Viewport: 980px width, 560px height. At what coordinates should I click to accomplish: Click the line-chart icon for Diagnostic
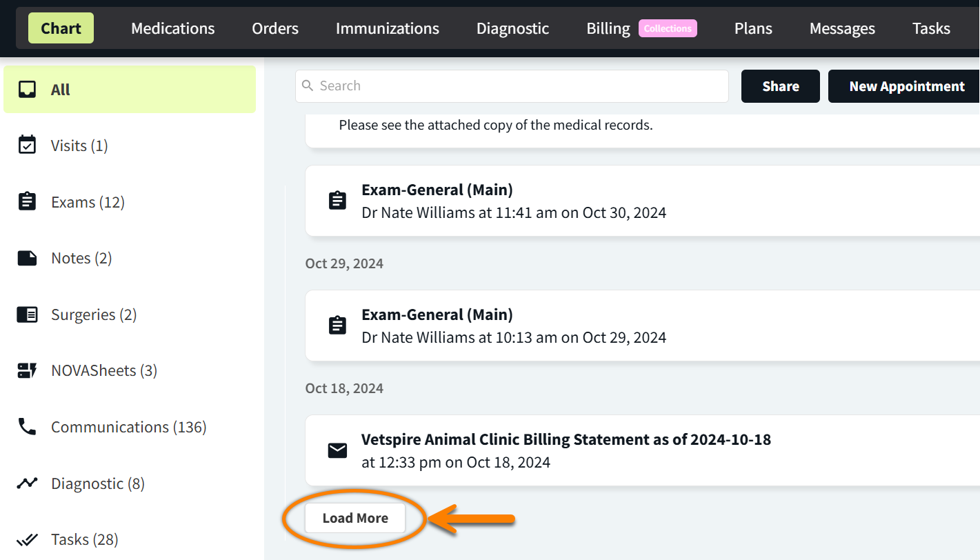click(x=27, y=483)
